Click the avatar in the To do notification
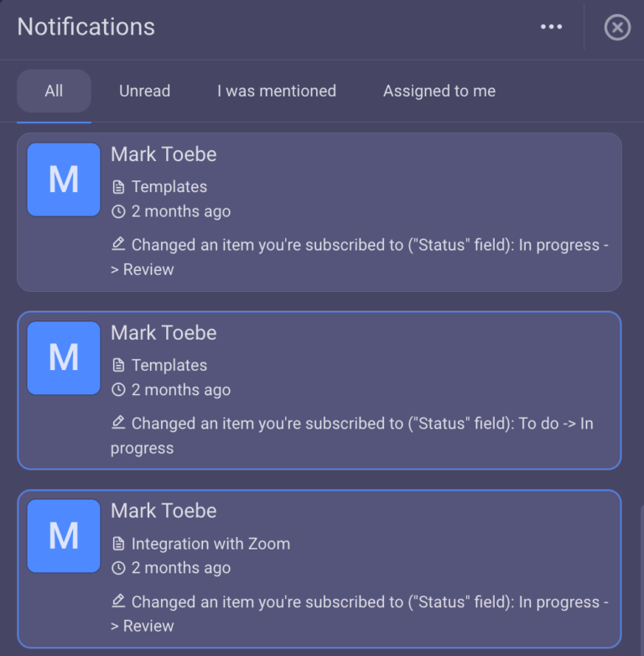 (64, 358)
